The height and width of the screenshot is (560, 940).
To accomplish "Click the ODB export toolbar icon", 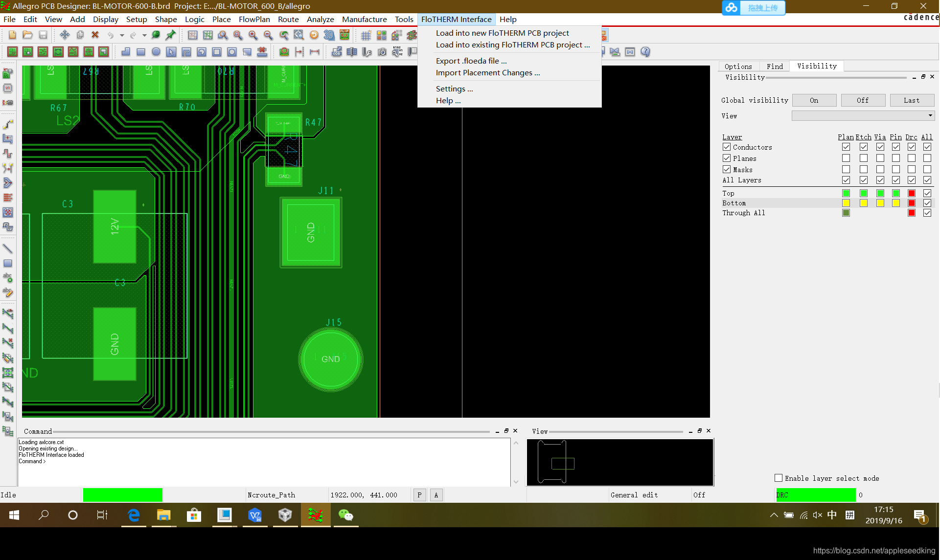I will (337, 52).
